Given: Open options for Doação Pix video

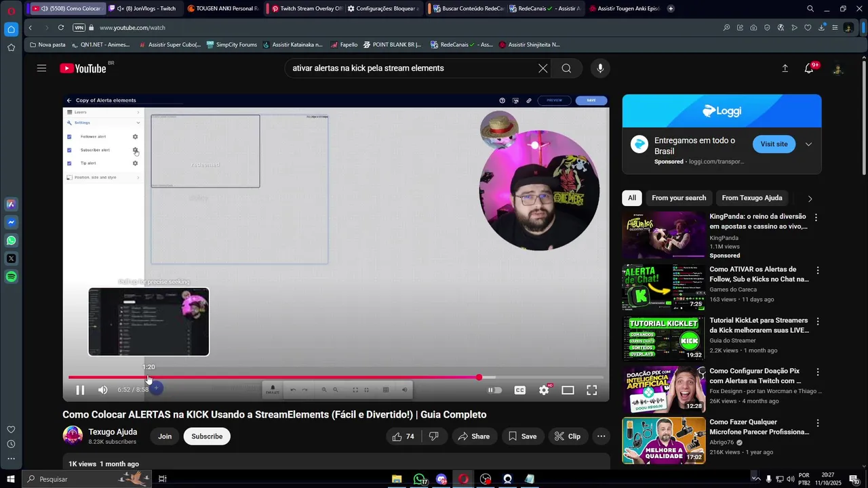Looking at the screenshot, I should [x=817, y=372].
